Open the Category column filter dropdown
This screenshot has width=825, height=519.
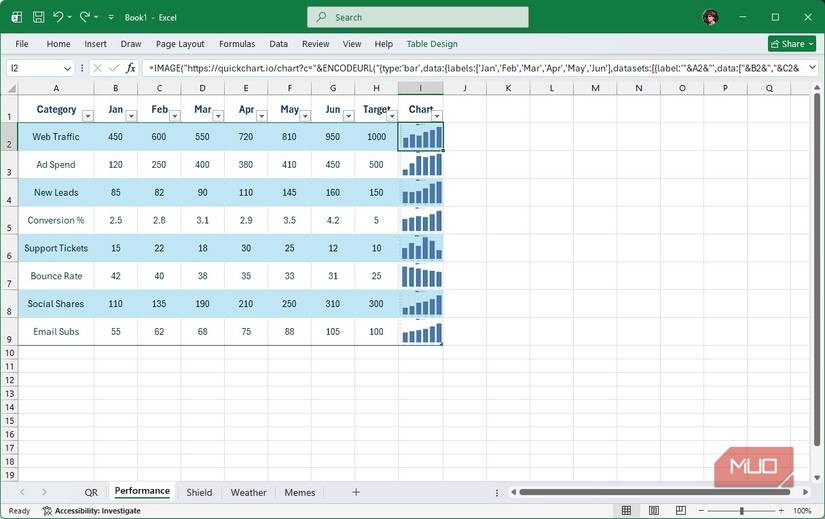point(88,116)
